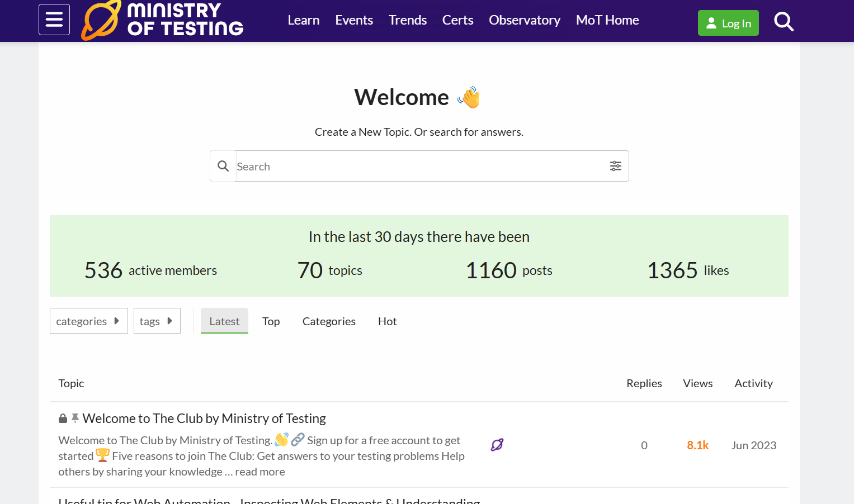
Task: Open the advanced search filter options
Action: point(616,166)
